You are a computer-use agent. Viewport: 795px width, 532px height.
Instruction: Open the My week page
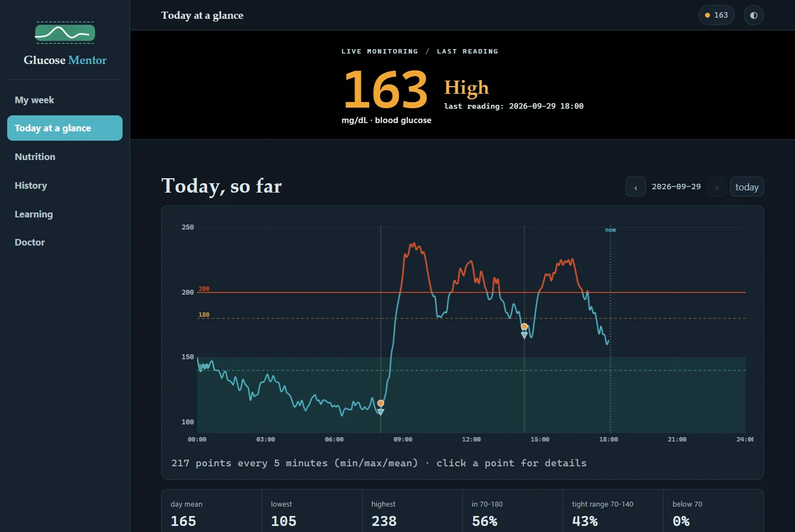click(65, 100)
